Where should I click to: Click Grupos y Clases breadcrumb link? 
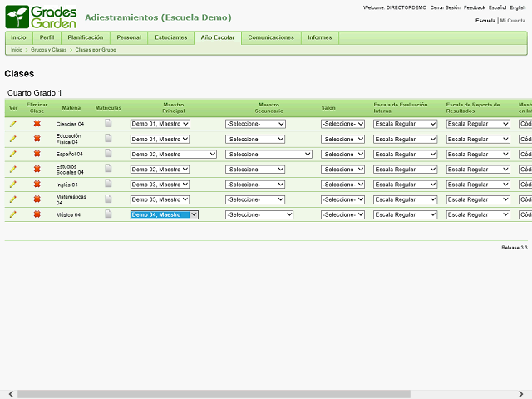coord(51,50)
